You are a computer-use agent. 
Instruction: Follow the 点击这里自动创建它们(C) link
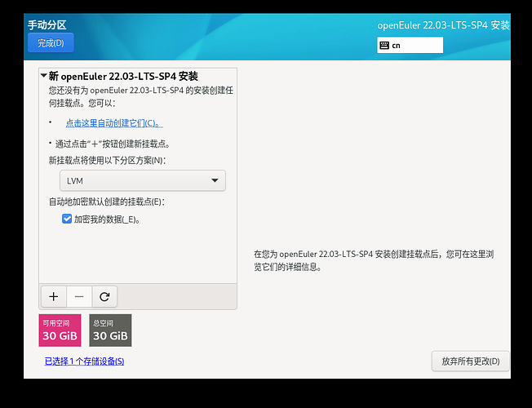(113, 123)
